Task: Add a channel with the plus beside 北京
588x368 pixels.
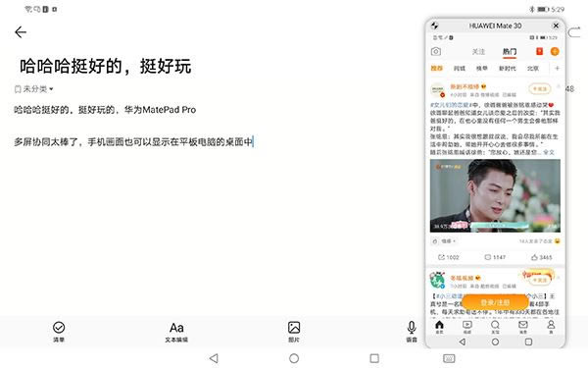Action: tap(557, 69)
